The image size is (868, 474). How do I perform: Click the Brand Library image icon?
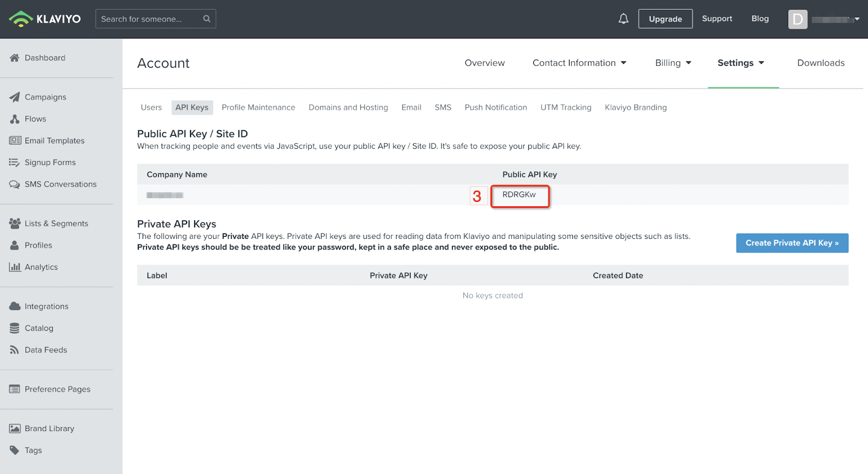pyautogui.click(x=15, y=428)
